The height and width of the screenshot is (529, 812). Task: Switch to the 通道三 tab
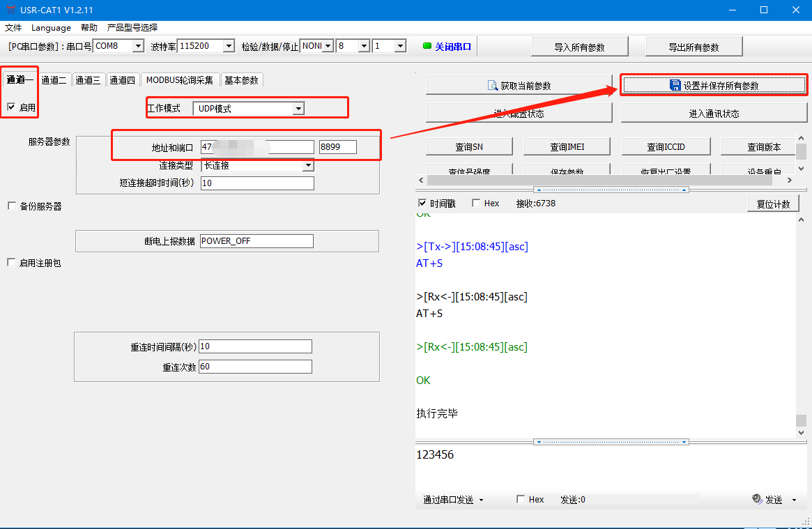pos(88,79)
